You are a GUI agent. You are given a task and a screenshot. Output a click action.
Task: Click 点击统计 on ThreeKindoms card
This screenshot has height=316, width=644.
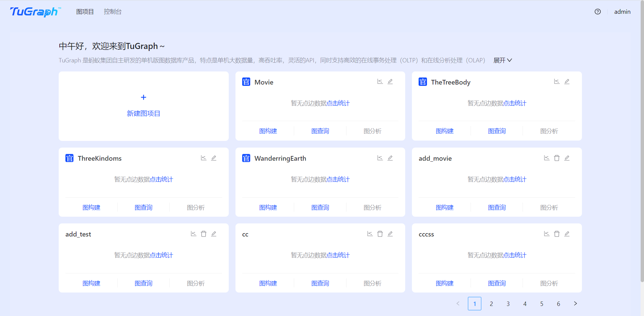(161, 179)
